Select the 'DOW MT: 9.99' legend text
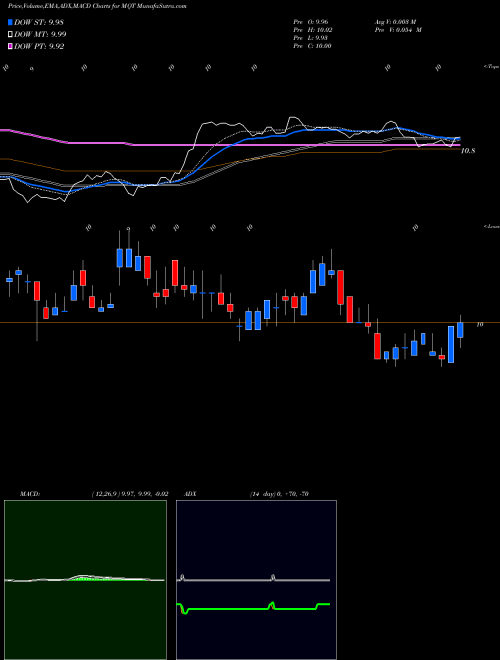The height and width of the screenshot is (660, 500). coord(40,35)
